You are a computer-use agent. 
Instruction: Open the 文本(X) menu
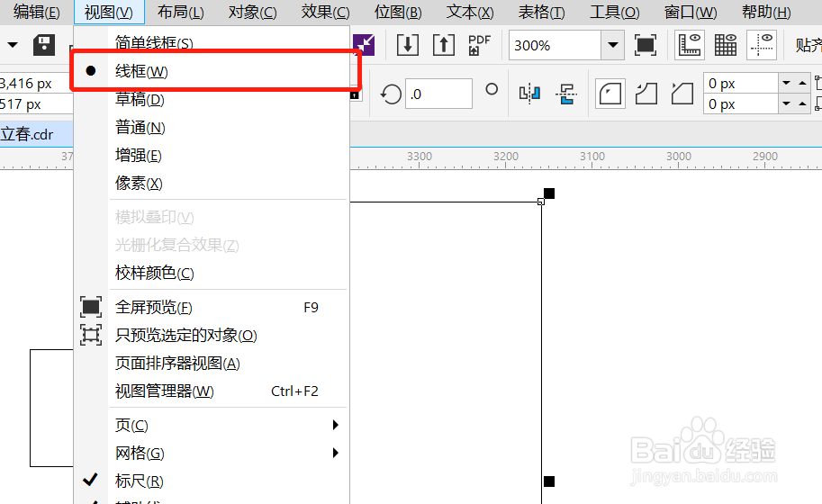coord(470,12)
